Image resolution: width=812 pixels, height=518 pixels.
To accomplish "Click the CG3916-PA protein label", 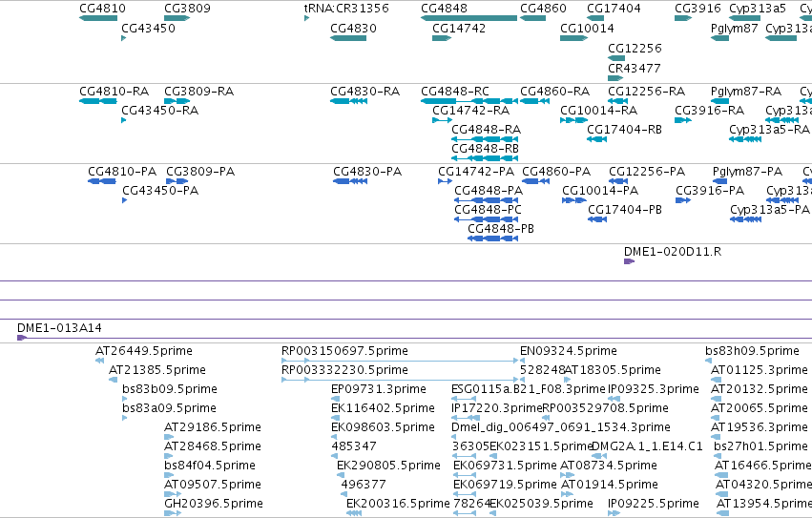I will (x=710, y=191).
